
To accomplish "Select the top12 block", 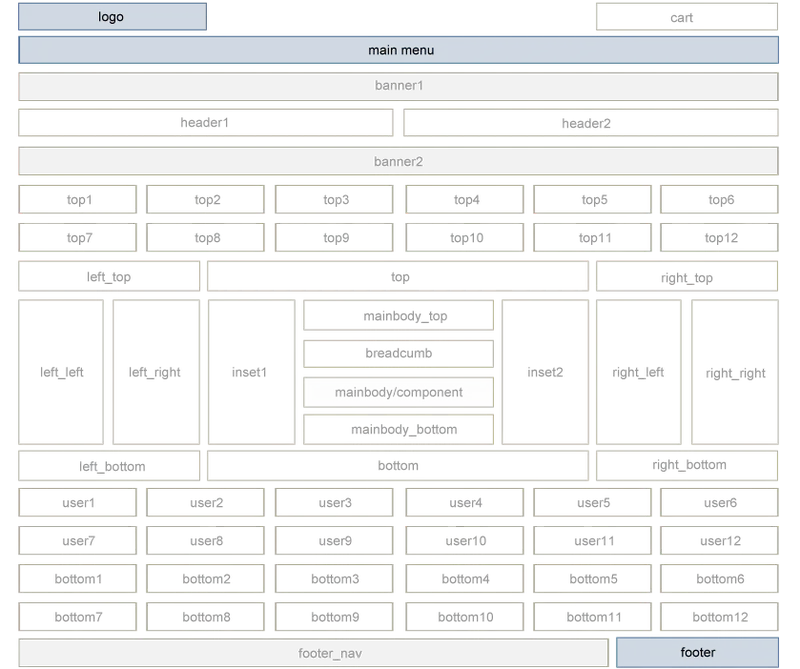I will 719,237.
